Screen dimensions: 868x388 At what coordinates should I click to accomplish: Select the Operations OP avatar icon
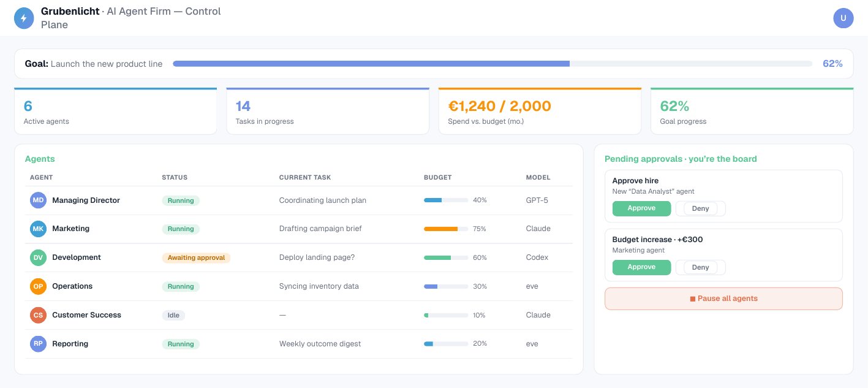tap(38, 286)
